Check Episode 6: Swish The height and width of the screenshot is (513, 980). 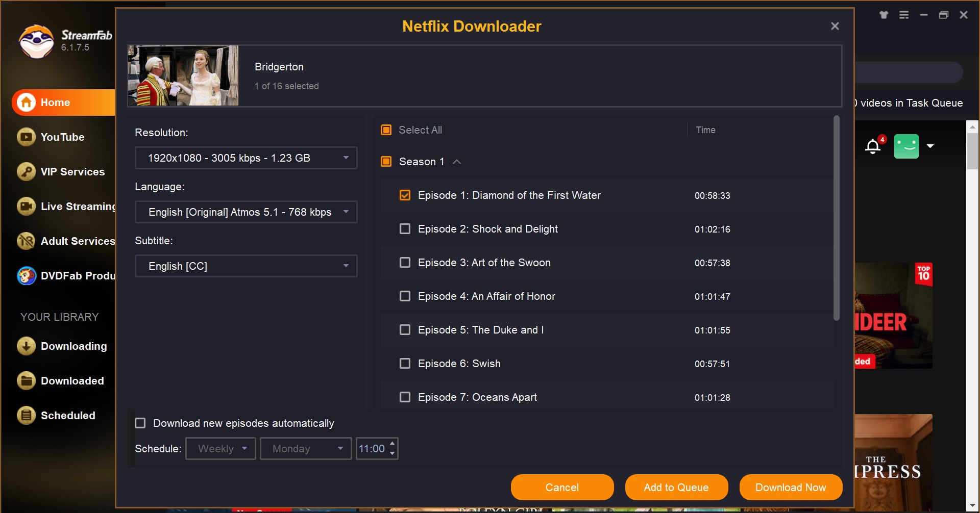coord(405,364)
